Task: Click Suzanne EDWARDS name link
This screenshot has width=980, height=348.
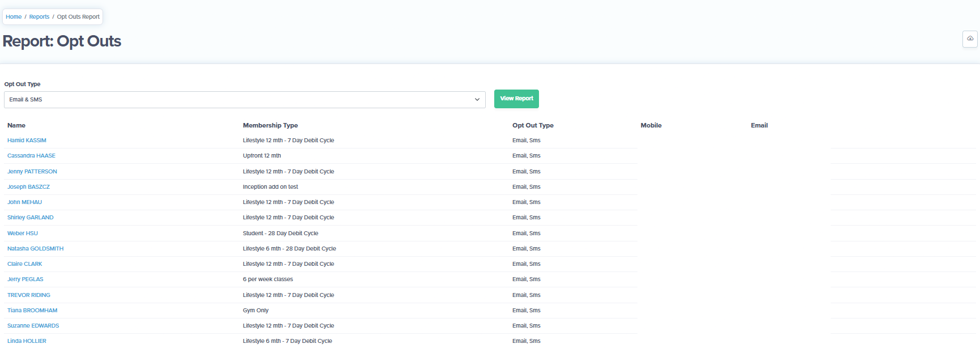Action: coord(33,326)
